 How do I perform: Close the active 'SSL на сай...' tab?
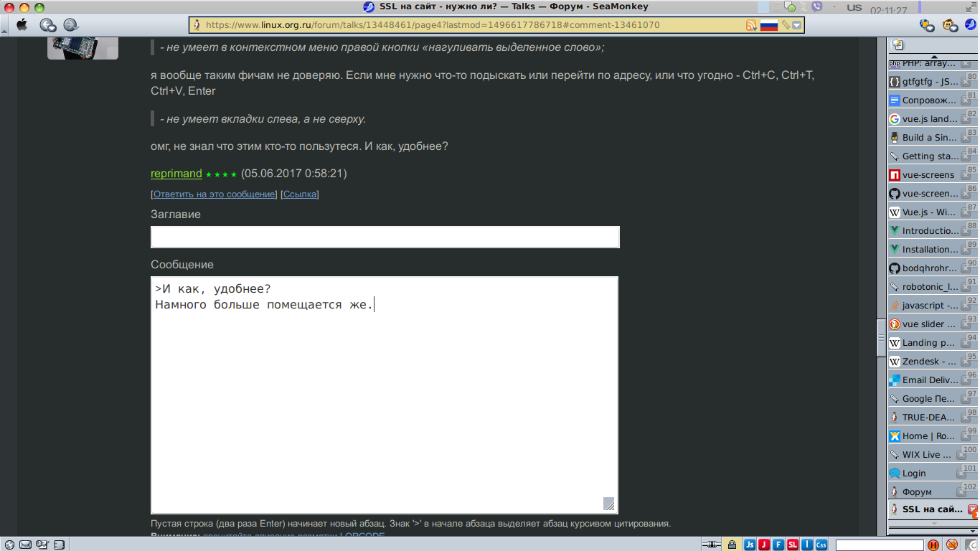972,509
